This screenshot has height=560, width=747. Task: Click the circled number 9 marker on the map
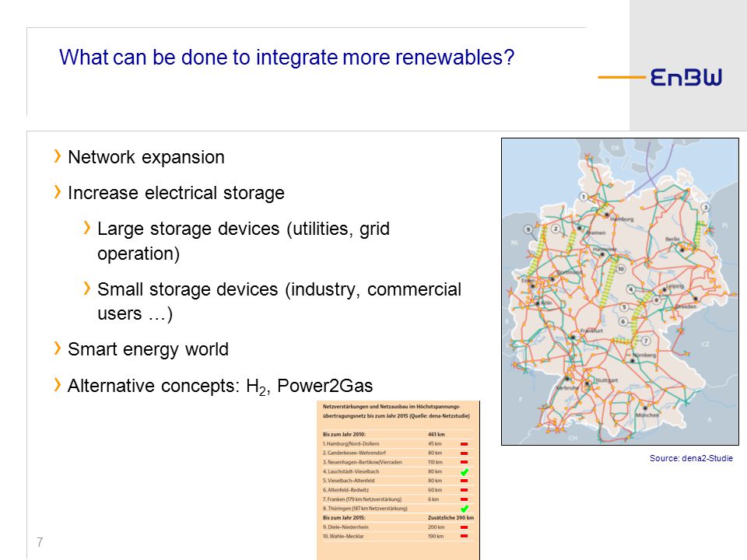click(x=528, y=229)
